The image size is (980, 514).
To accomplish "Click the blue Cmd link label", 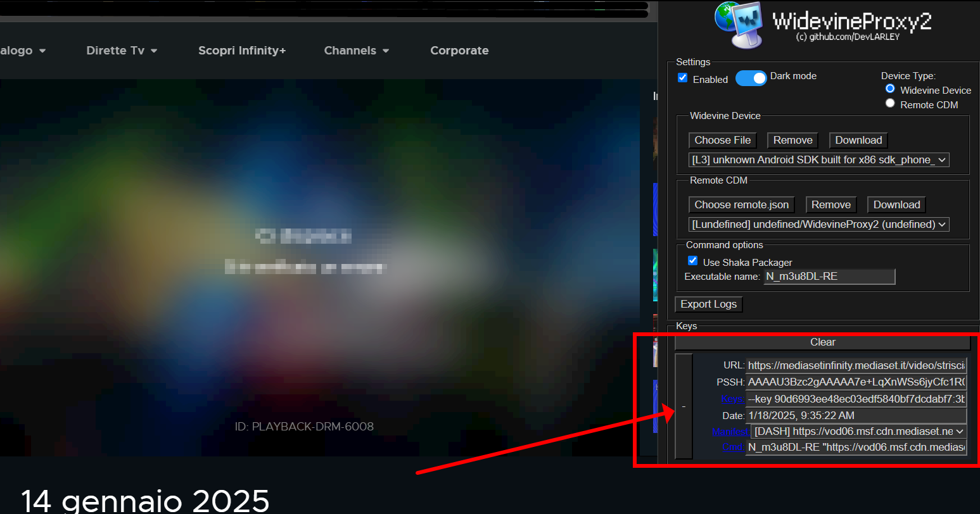I will [733, 447].
